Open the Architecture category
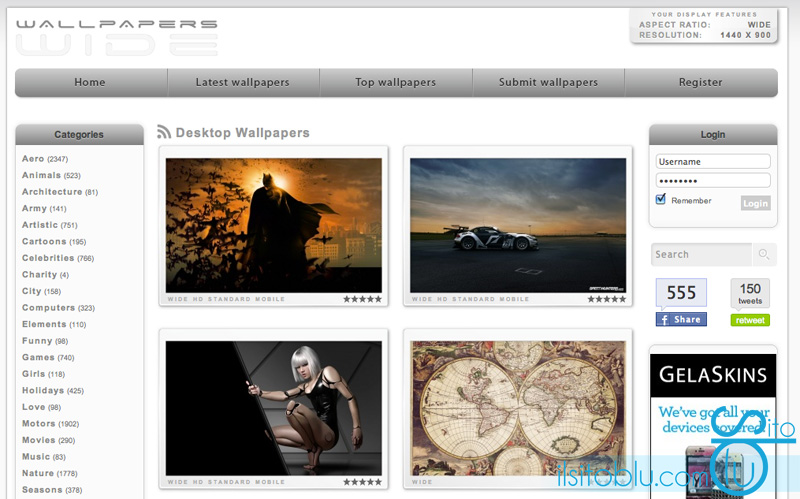The image size is (800, 499). 60,192
